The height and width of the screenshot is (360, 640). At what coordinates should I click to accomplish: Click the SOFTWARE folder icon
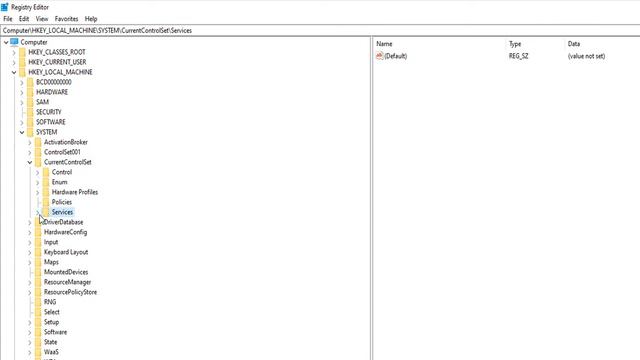pyautogui.click(x=30, y=122)
